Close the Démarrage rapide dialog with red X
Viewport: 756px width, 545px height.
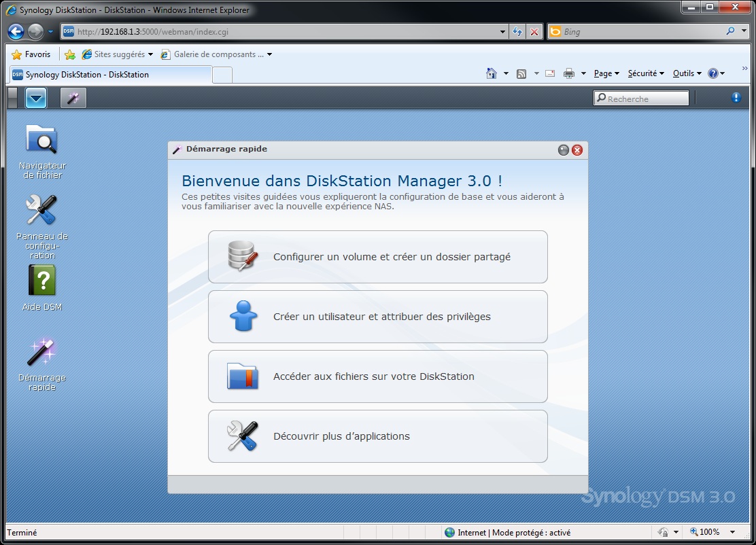[577, 150]
